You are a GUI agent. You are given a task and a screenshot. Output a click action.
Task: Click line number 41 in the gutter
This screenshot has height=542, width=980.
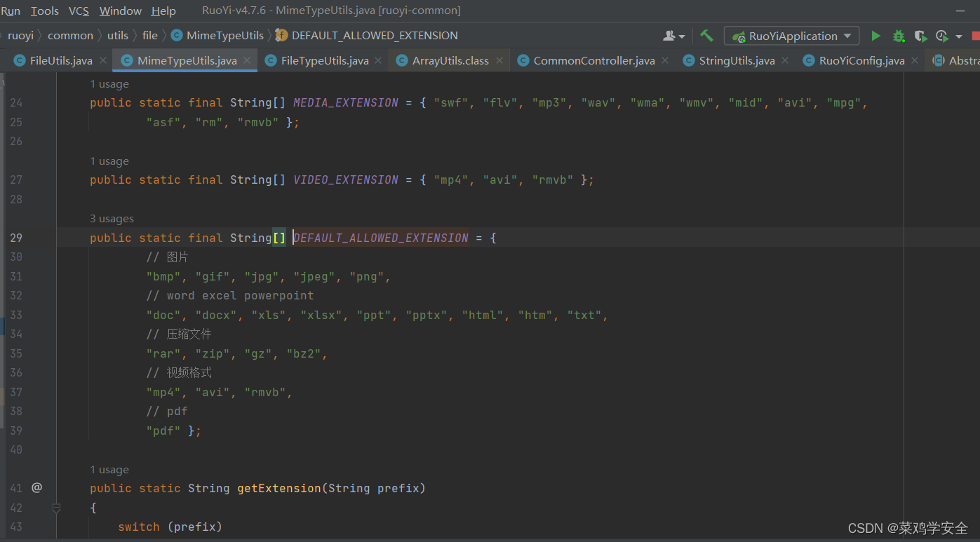pyautogui.click(x=16, y=488)
